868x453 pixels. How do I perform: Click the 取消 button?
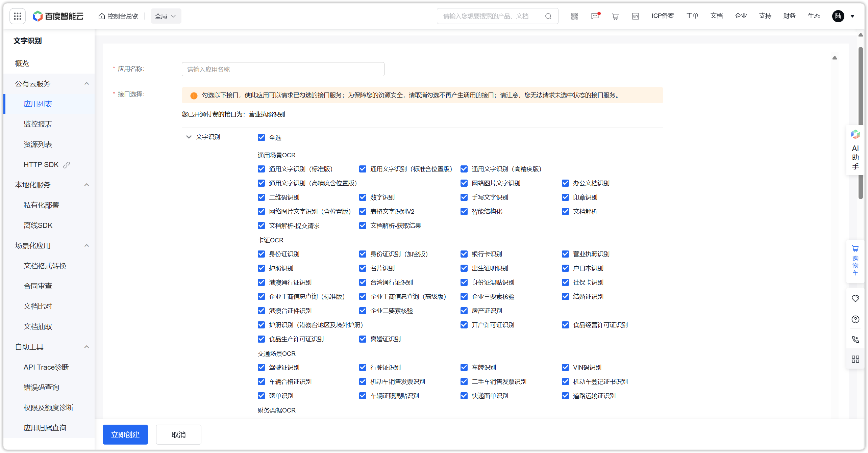(178, 434)
